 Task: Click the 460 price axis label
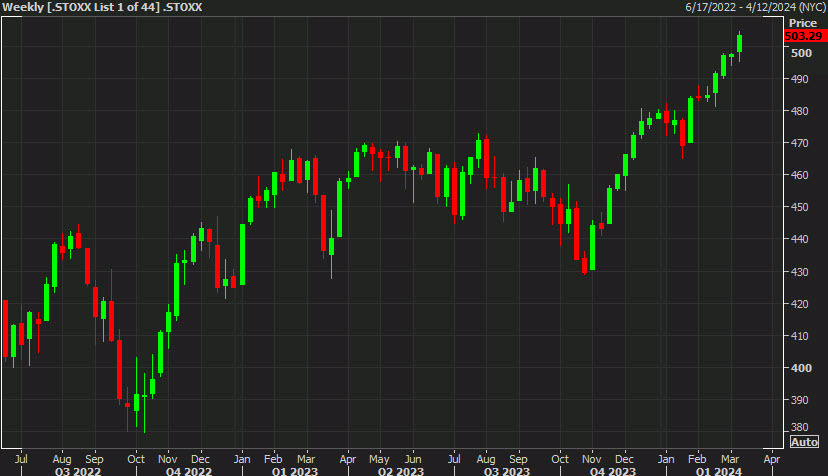click(799, 175)
